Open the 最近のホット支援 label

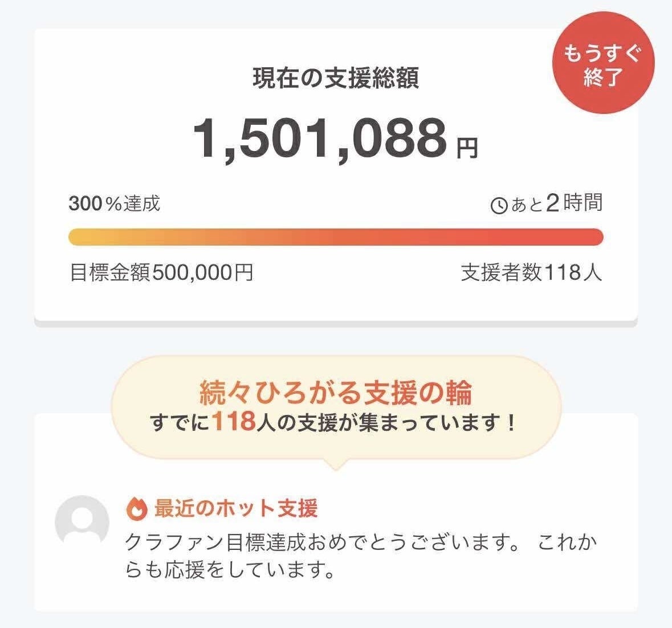point(235,508)
